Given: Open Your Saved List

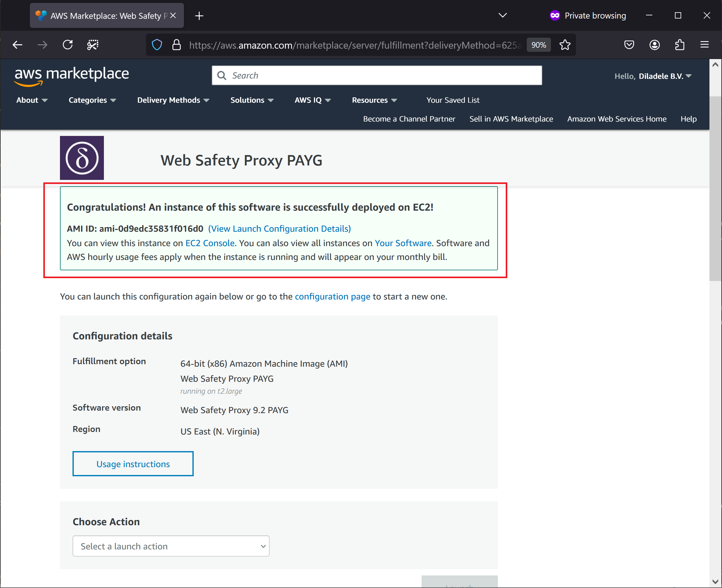Looking at the screenshot, I should (x=453, y=100).
